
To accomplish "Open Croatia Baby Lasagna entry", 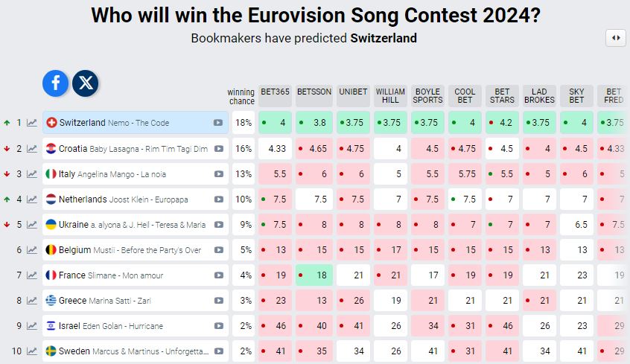I will pyautogui.click(x=127, y=148).
